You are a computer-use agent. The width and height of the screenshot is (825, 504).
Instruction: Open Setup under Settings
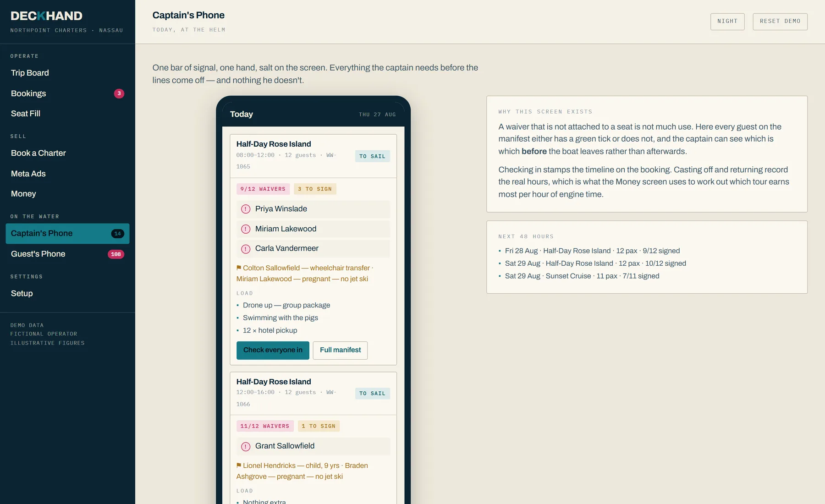[x=67, y=293]
